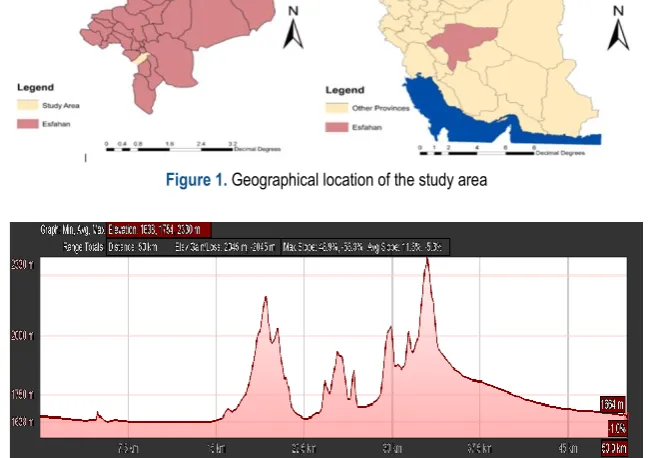Click the 'Figure 1.' caption label

coord(196,180)
